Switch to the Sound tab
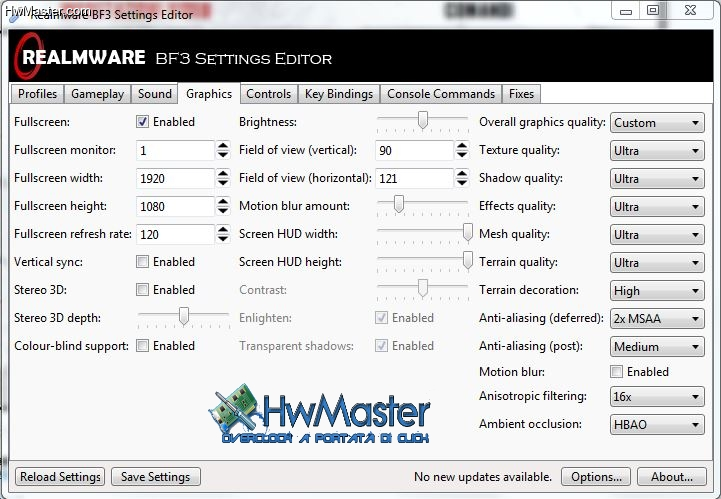 click(154, 94)
